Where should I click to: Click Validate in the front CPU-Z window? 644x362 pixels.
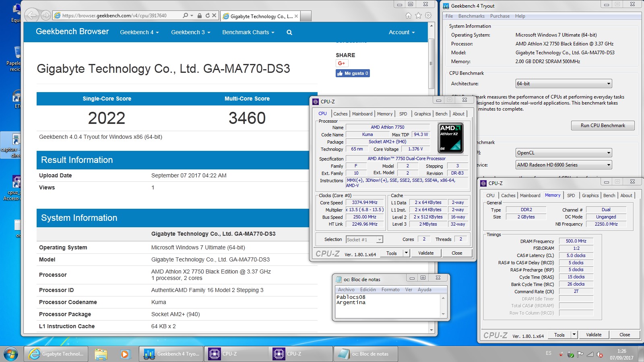pos(426,253)
